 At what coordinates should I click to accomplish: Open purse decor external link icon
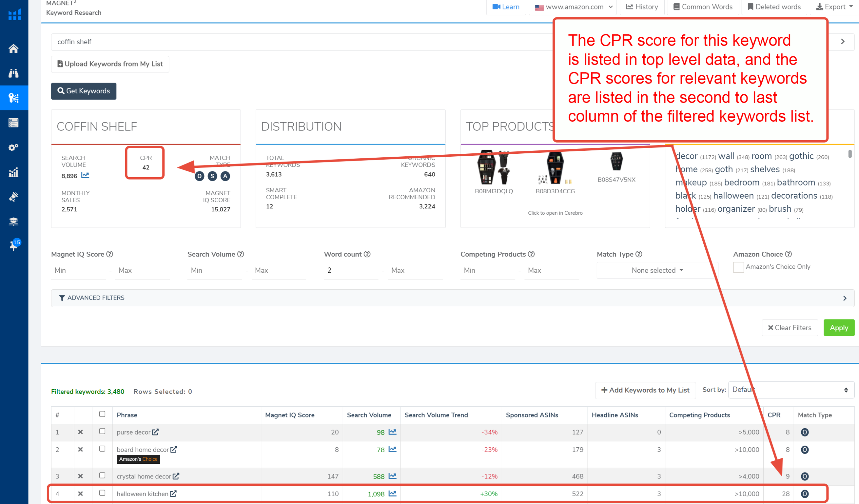click(155, 432)
